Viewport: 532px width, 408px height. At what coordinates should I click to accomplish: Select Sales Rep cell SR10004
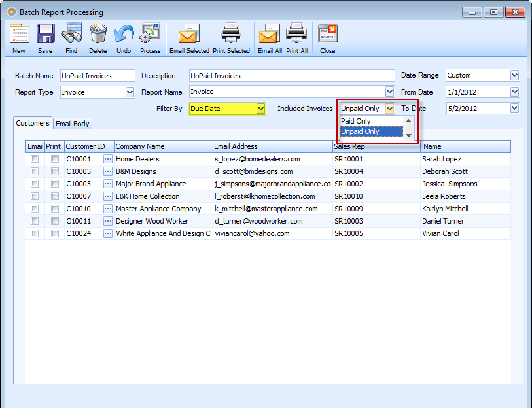click(x=377, y=171)
